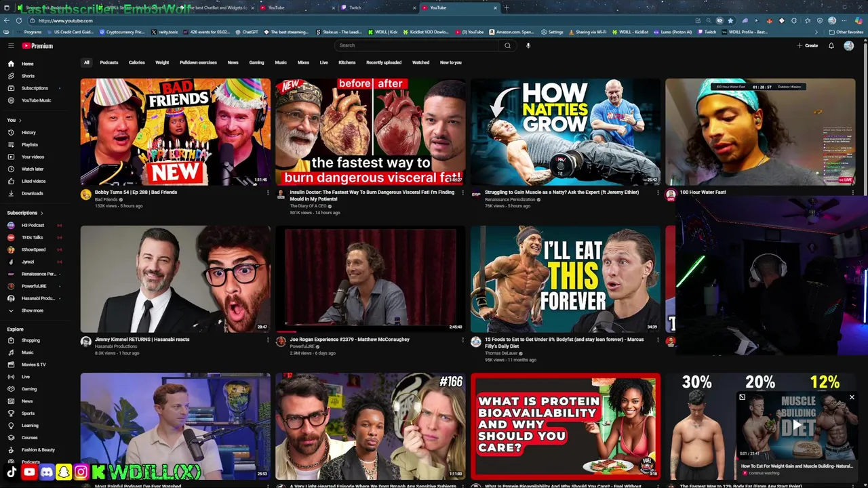Viewport: 868px width, 488px height.
Task: Open H3 Podcast subscription channel
Action: pyautogui.click(x=33, y=225)
